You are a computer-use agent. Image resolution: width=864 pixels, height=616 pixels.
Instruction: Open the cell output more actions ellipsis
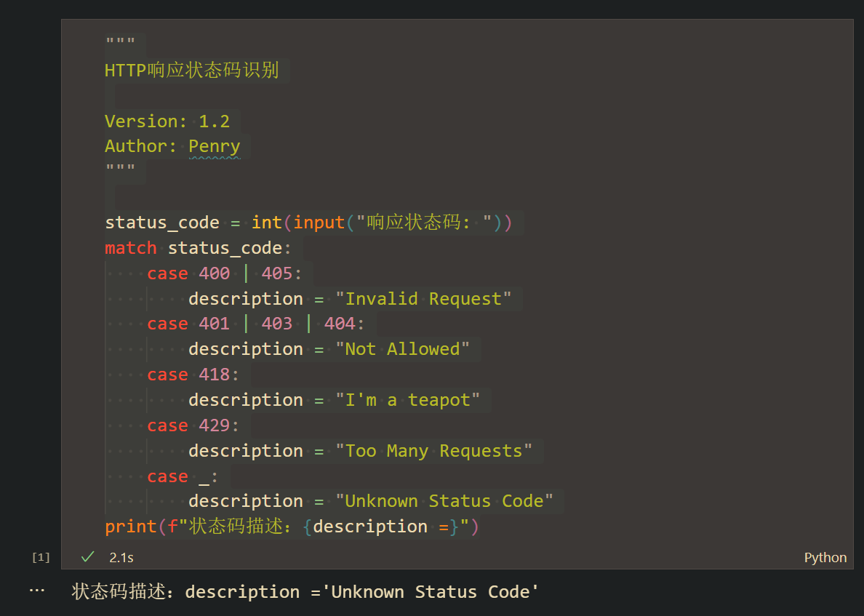36,591
